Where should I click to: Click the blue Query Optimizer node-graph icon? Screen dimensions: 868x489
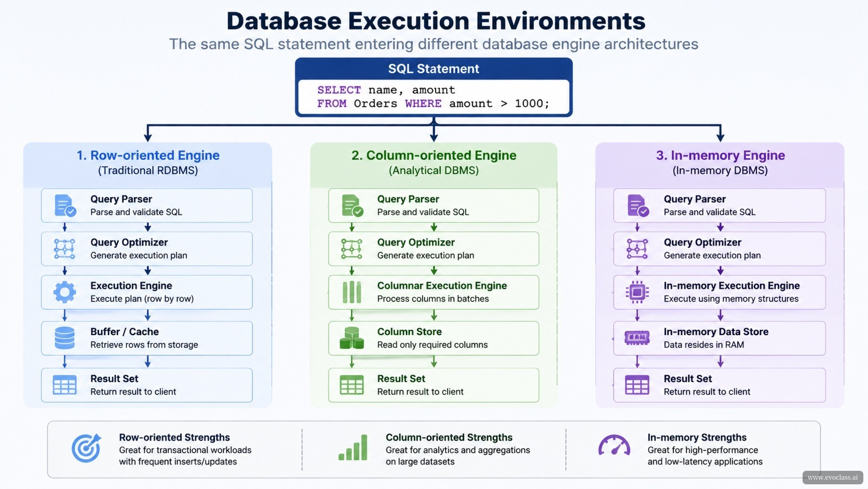coord(64,249)
